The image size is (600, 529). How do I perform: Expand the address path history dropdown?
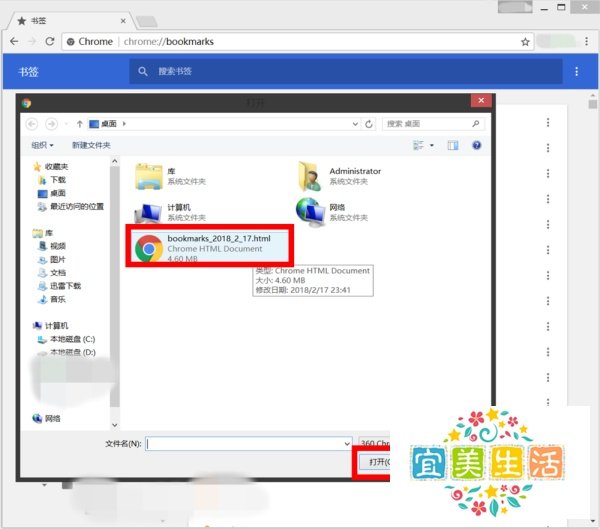tap(355, 124)
